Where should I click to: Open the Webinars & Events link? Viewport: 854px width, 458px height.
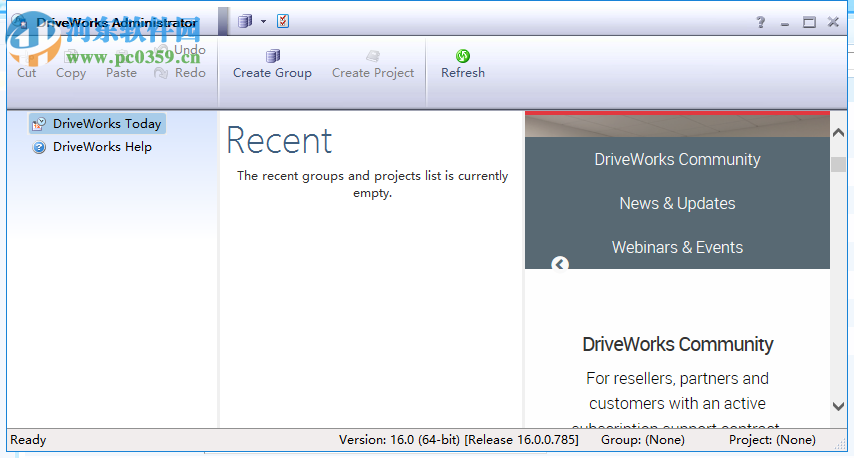[x=677, y=247]
